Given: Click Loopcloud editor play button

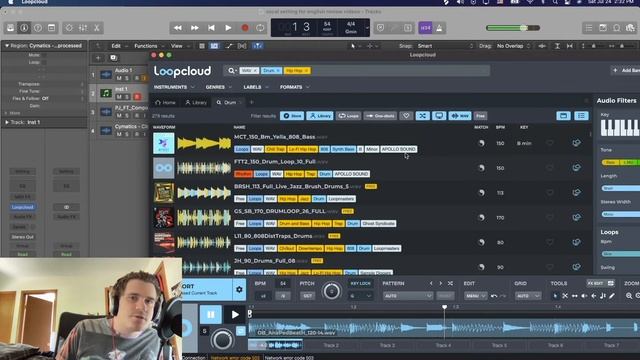Looking at the screenshot, I should click(235, 315).
